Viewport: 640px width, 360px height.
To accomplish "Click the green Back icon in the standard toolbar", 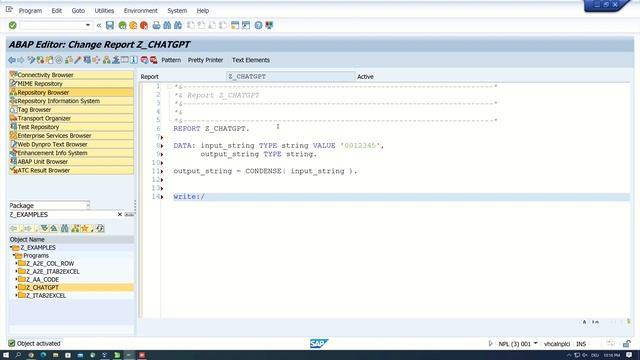I will click(x=122, y=25).
